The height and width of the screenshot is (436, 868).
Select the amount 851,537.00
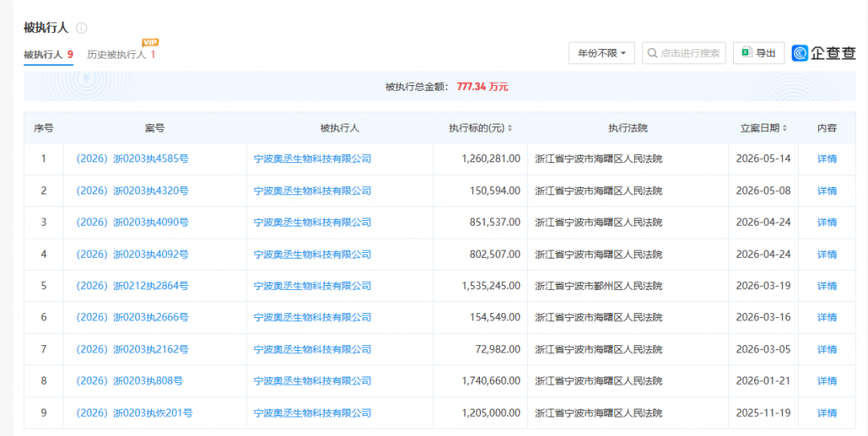[x=497, y=222]
